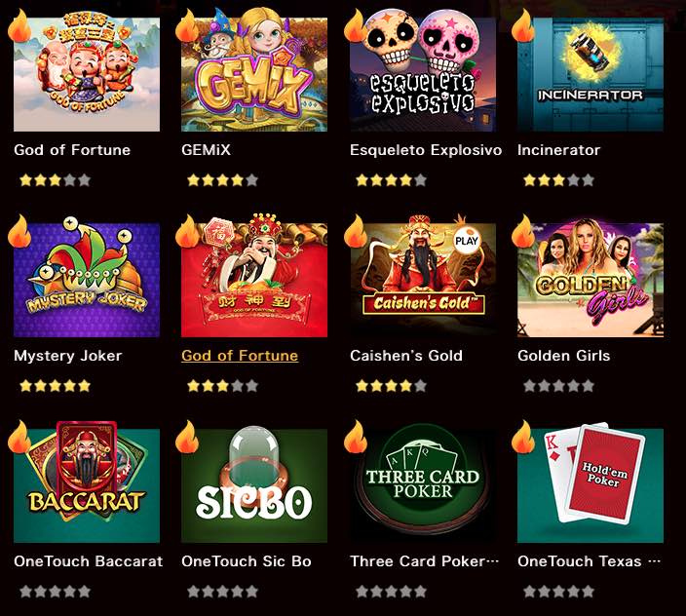Open the Golden Girls game thumbnail

tap(591, 278)
